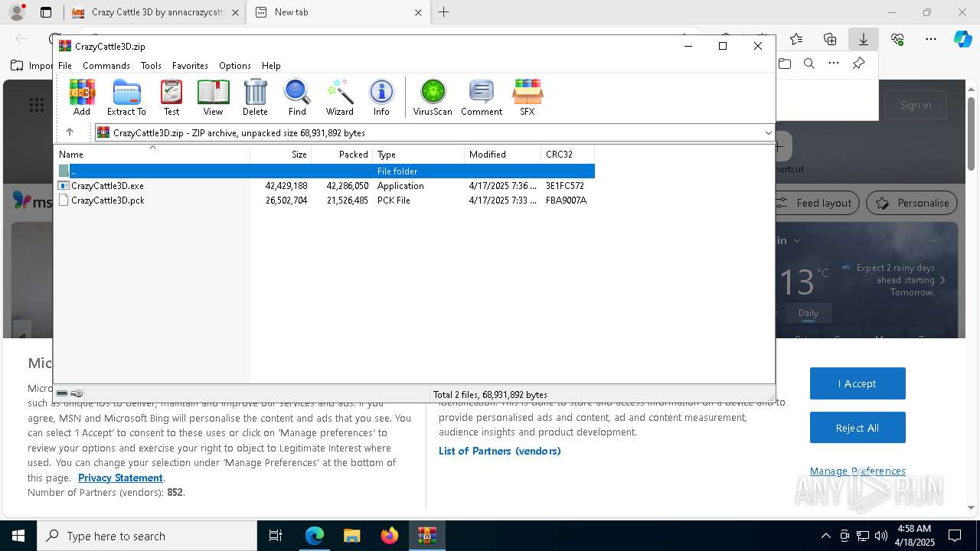This screenshot has width=980, height=551.
Task: Sort files by Name column
Action: (x=152, y=154)
